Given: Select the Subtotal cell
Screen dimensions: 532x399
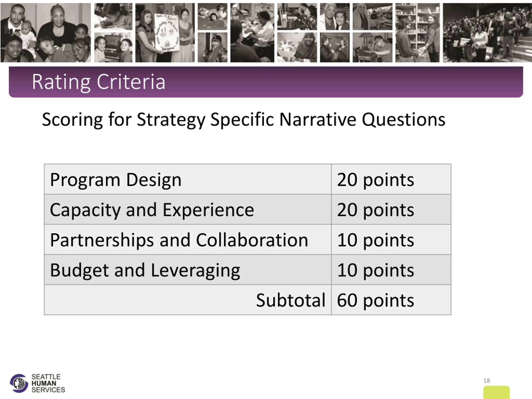Looking at the screenshot, I should (x=188, y=300).
